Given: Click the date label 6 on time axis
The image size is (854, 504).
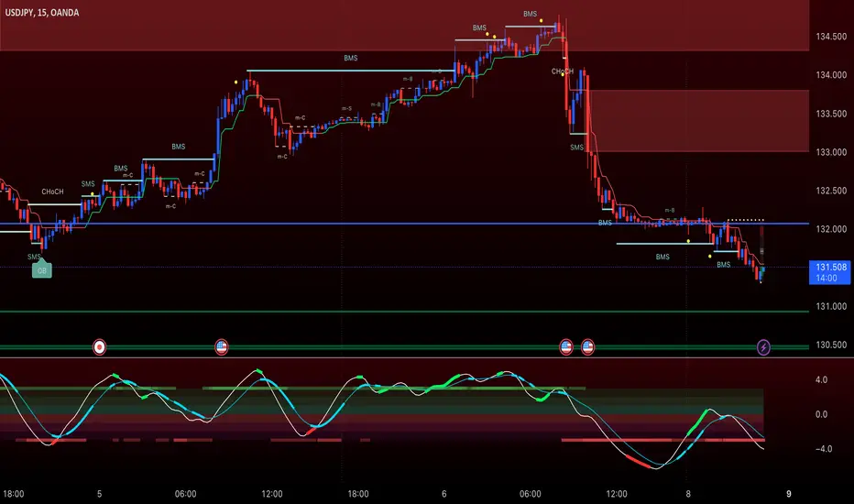Looking at the screenshot, I should coord(443,494).
